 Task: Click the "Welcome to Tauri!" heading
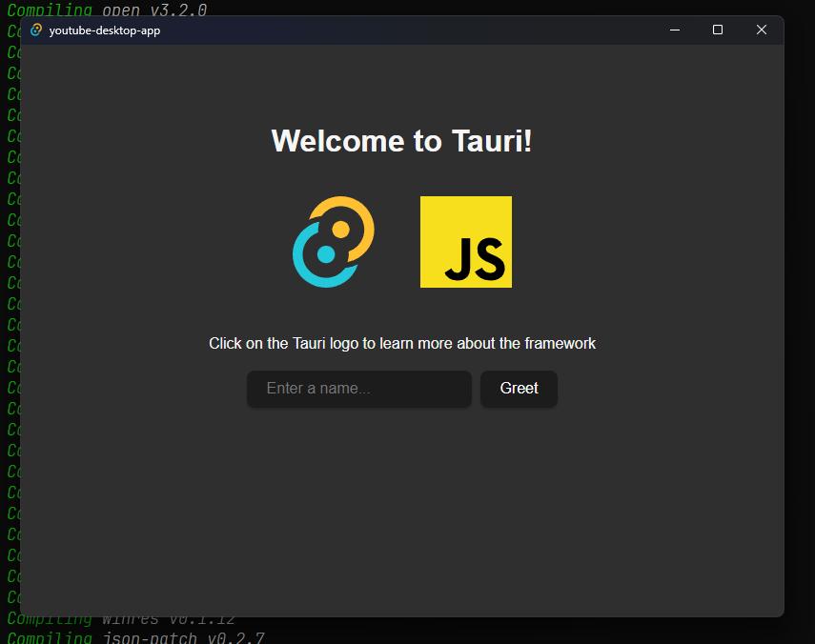click(x=402, y=141)
